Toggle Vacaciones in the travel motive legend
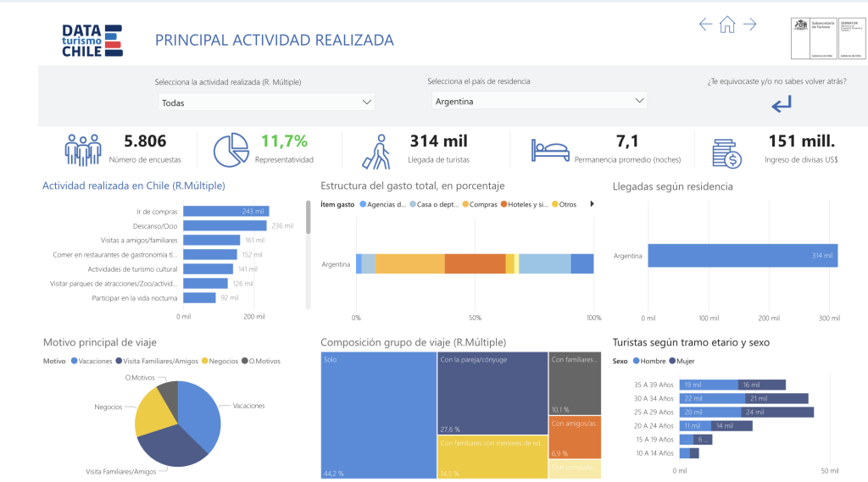 point(94,361)
